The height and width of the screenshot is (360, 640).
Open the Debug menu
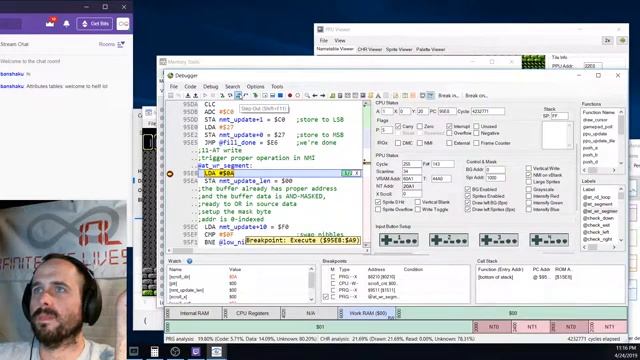click(211, 87)
